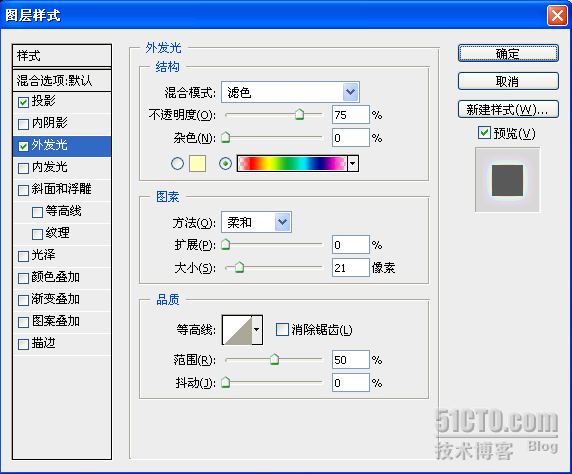Select the gradient radio button

coord(225,163)
